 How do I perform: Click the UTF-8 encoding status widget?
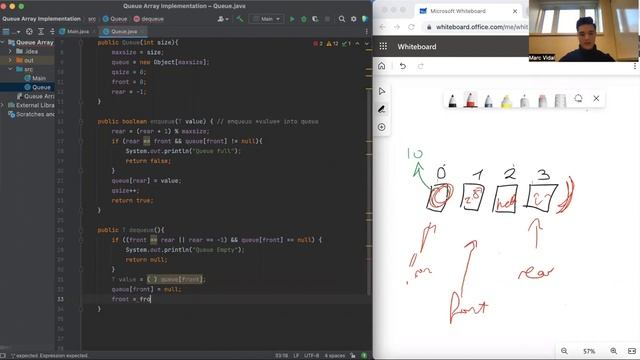pos(311,356)
